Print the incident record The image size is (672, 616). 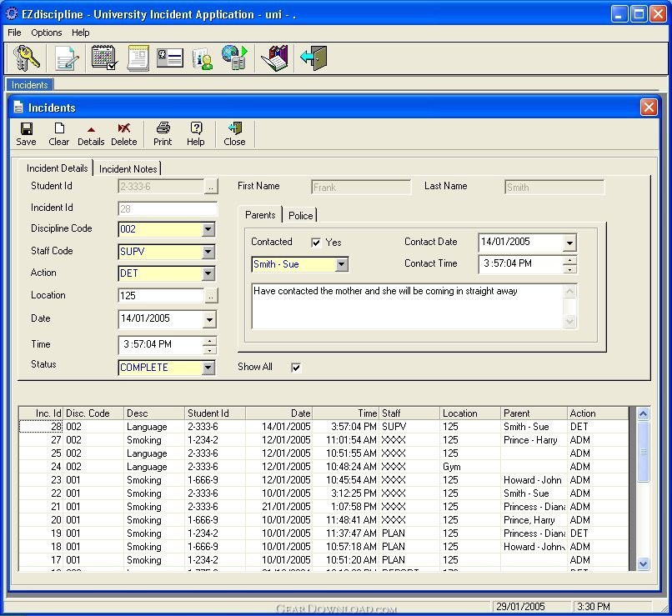click(x=163, y=134)
